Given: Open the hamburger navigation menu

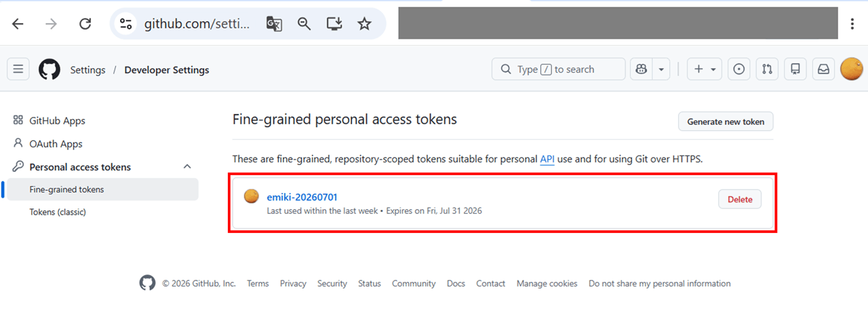Looking at the screenshot, I should (18, 69).
